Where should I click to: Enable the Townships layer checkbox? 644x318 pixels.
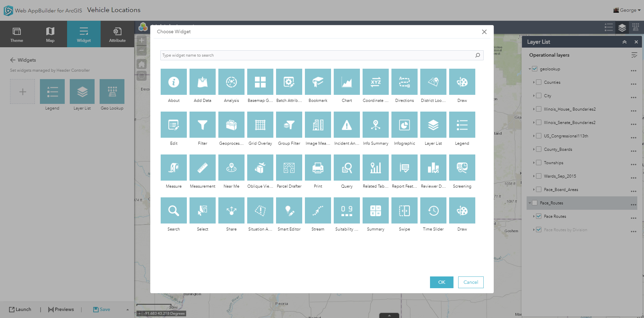[x=539, y=163]
